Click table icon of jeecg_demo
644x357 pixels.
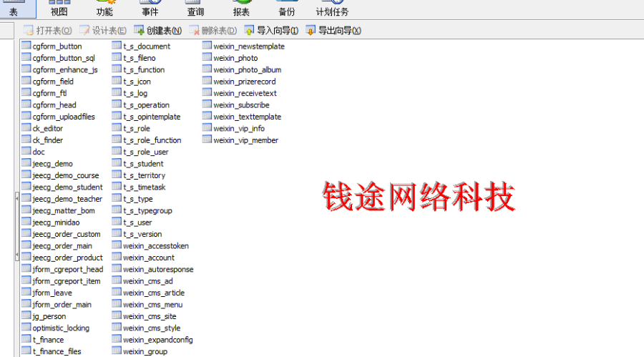pos(26,162)
